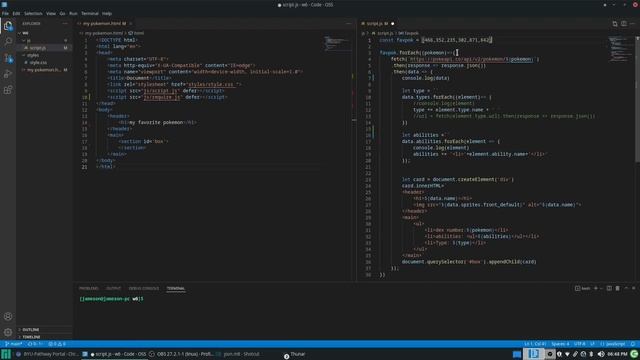This screenshot has width=640, height=360.
Task: Maximize the terminal panel size
Action: tap(626, 288)
